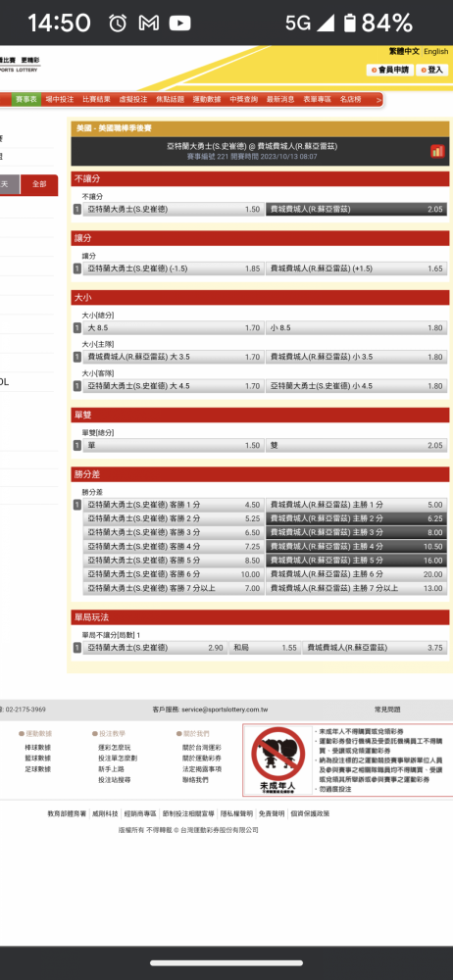This screenshot has width=453, height=980.
Task: Select total 小 8.5 at 1.80
Action: [x=357, y=327]
